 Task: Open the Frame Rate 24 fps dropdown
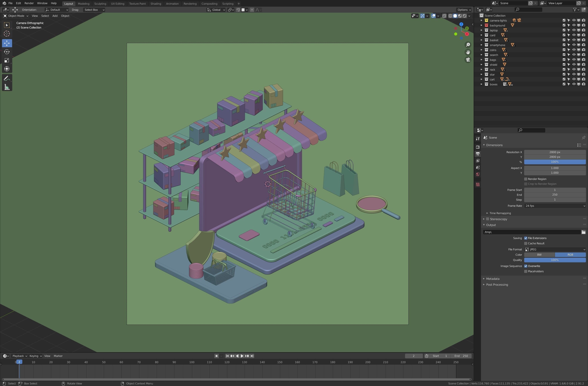click(x=555, y=206)
